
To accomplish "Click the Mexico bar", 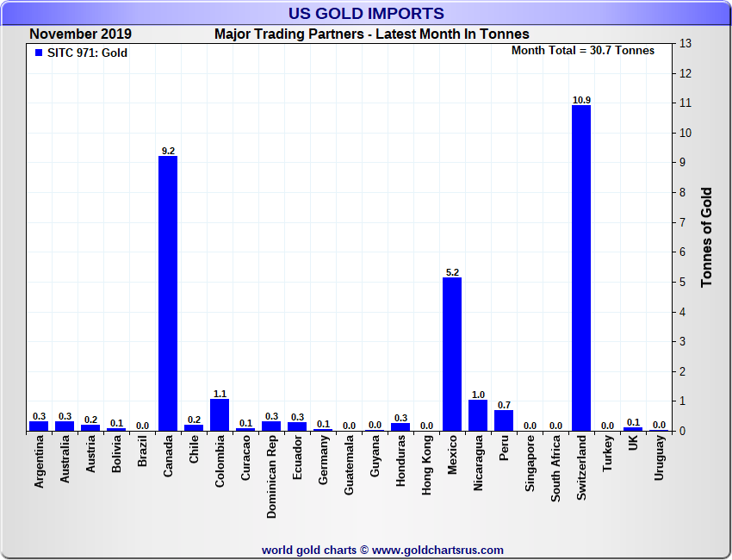I will 452,353.
